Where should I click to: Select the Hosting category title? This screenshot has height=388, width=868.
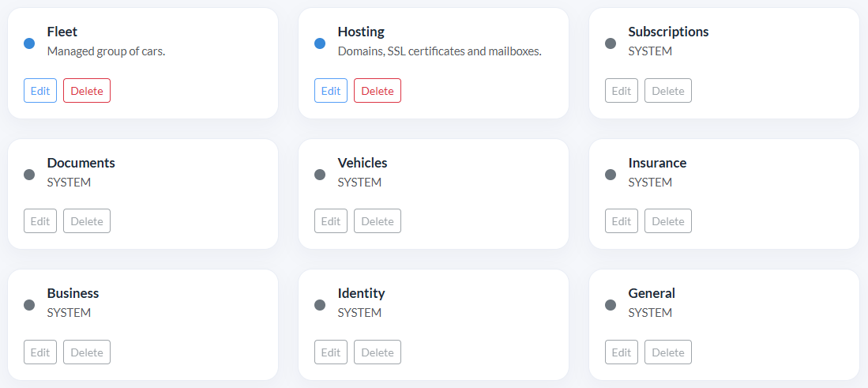point(361,32)
